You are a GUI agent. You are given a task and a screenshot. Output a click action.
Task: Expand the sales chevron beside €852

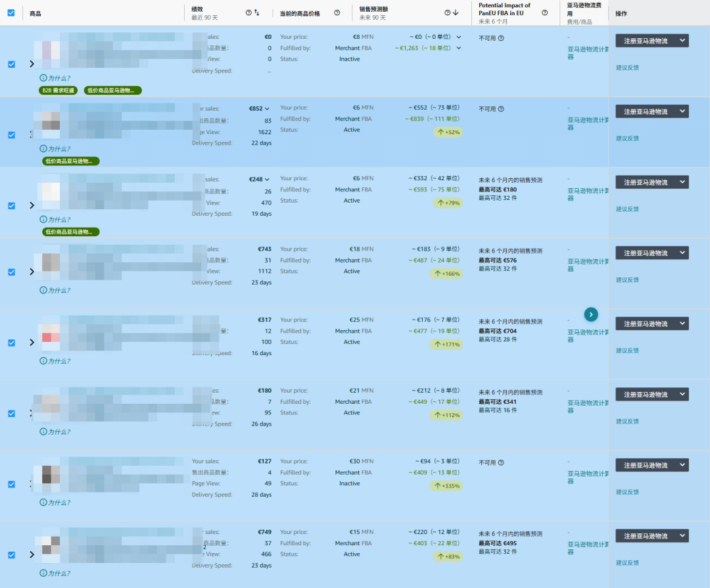point(267,109)
